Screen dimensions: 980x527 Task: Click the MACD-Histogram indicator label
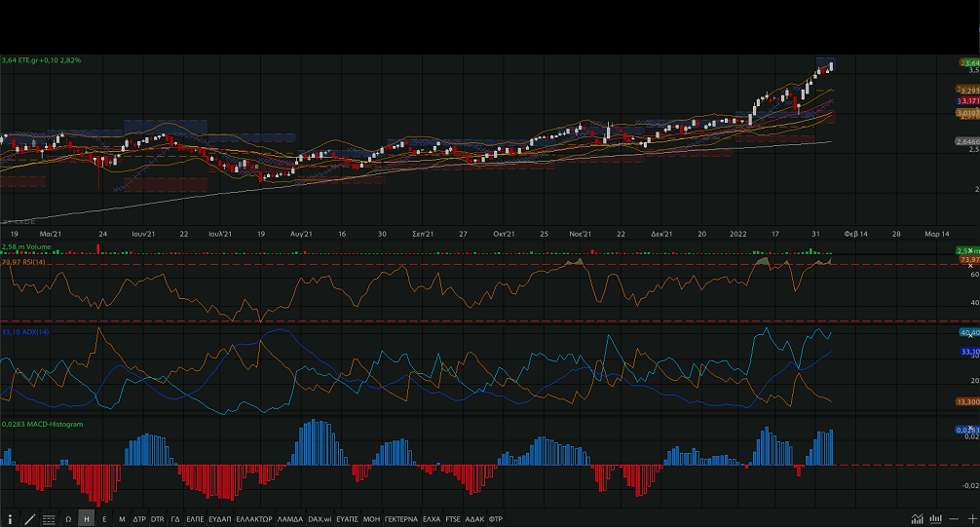pos(42,424)
